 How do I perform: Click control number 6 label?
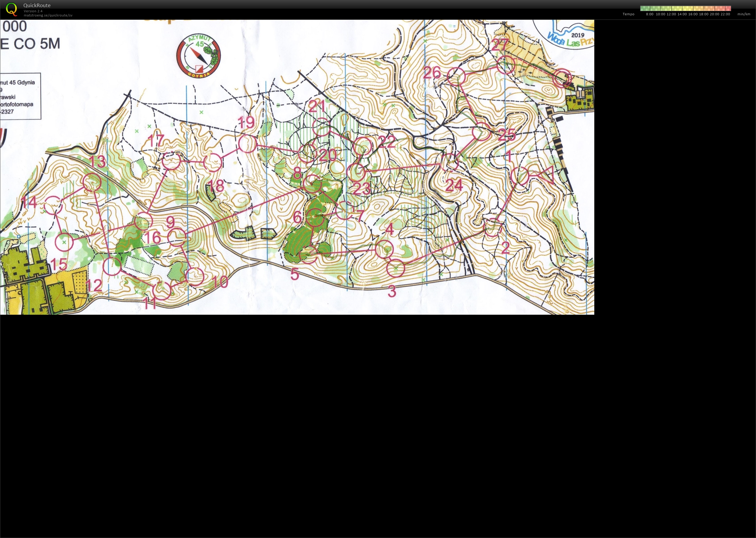point(297,217)
